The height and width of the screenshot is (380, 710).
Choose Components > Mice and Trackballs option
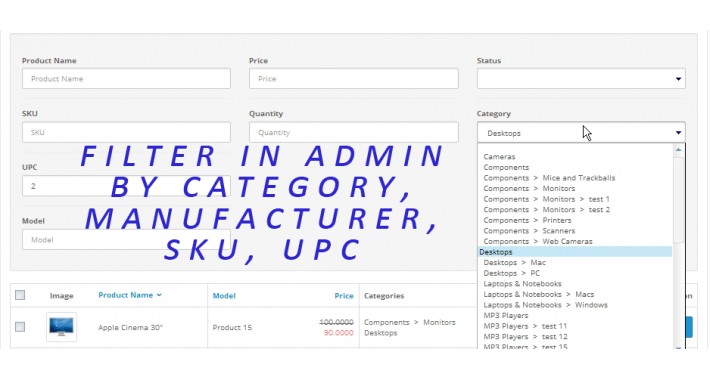(x=549, y=178)
